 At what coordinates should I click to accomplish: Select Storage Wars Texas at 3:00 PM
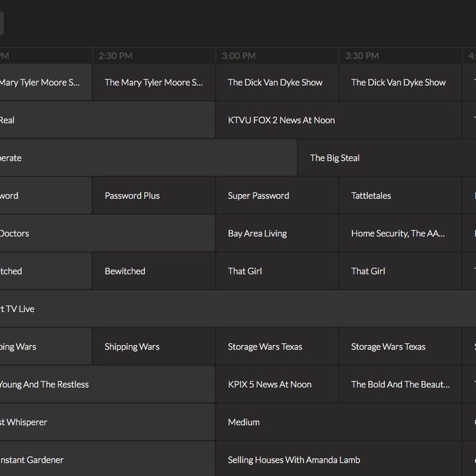pyautogui.click(x=277, y=346)
